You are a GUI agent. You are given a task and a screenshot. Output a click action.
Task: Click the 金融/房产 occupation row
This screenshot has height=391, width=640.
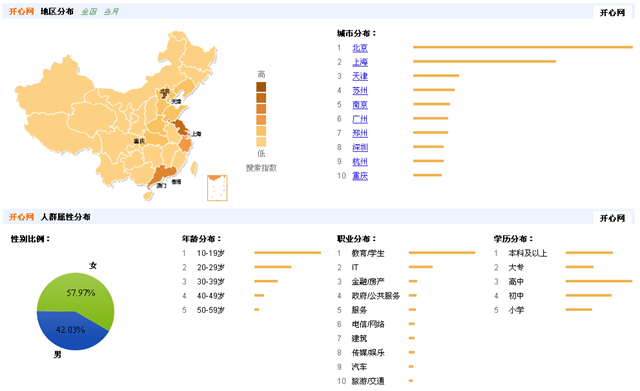pyautogui.click(x=377, y=282)
